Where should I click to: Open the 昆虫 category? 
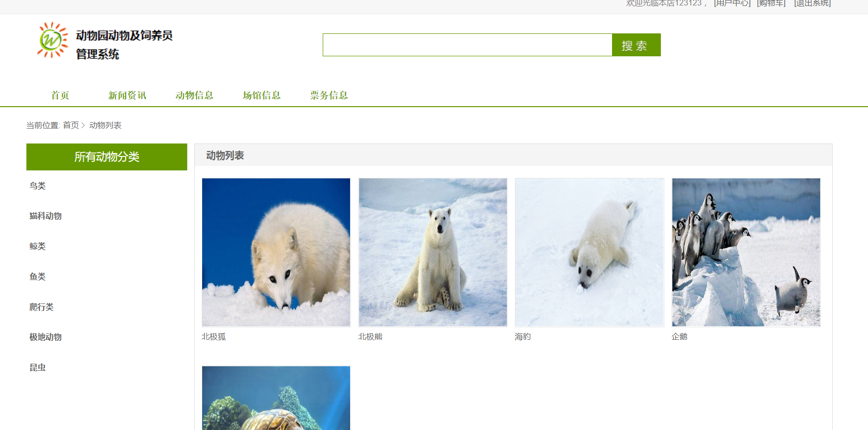coord(37,367)
